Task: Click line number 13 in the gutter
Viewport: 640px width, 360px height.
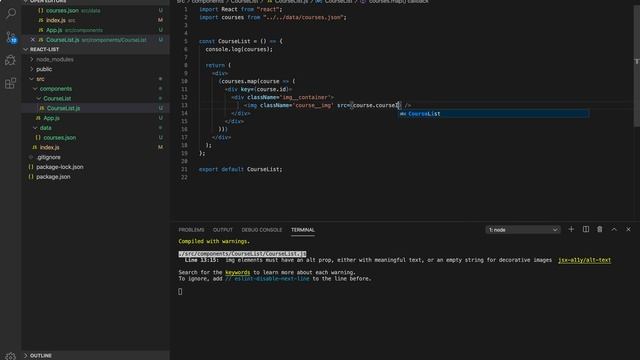Action: (184, 105)
